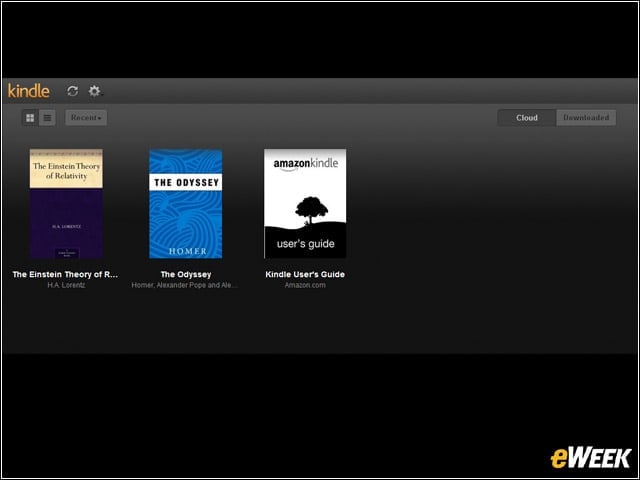Click the Kindle logo
The height and width of the screenshot is (480, 640).
(29, 91)
